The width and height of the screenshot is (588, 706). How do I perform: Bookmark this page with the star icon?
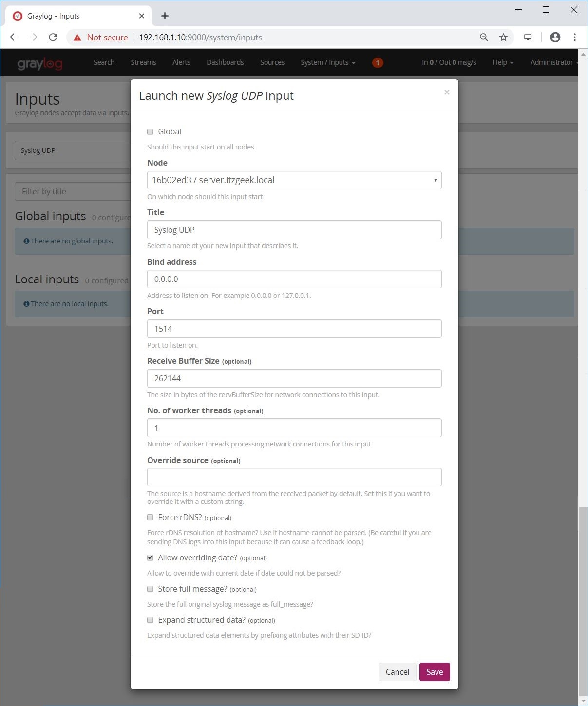click(x=503, y=37)
